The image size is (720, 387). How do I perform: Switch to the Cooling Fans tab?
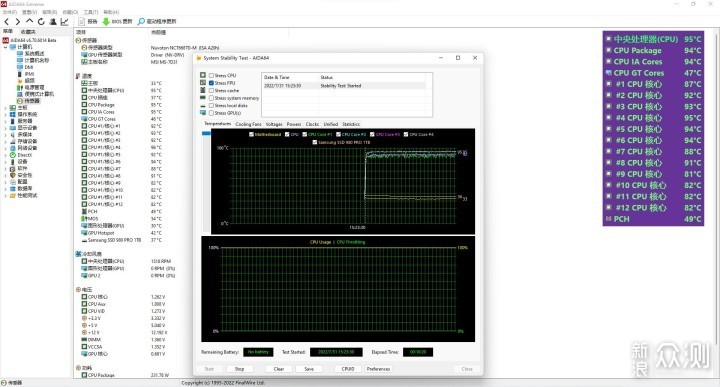click(248, 124)
